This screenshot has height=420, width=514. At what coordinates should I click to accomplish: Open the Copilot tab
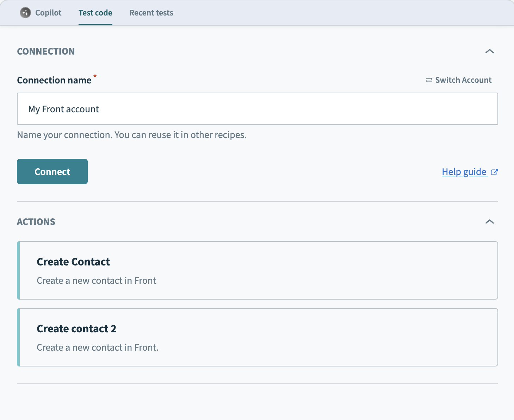tap(48, 13)
